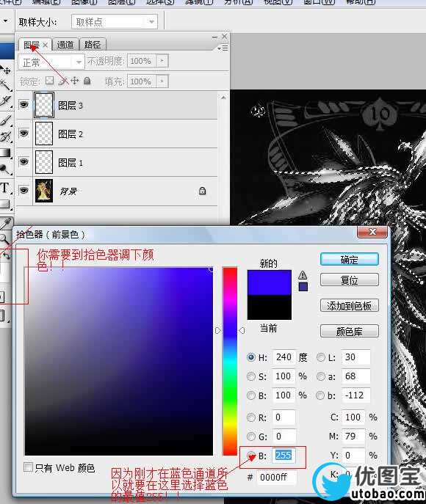This screenshot has height=504, width=426.
Task: Open the 正常 blend mode dropdown
Action: (51, 62)
